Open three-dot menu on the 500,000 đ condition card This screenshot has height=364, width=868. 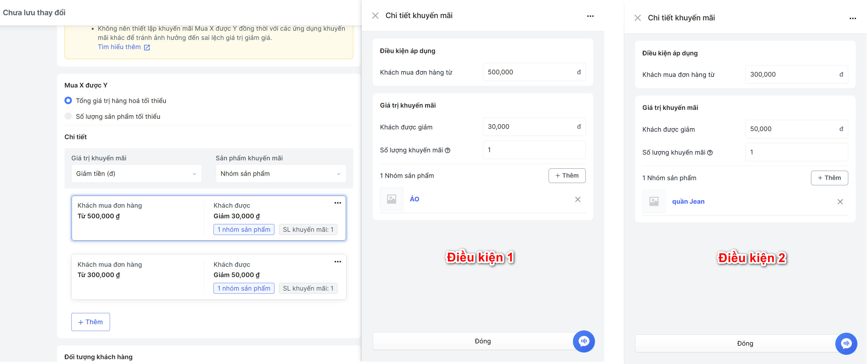pyautogui.click(x=338, y=203)
